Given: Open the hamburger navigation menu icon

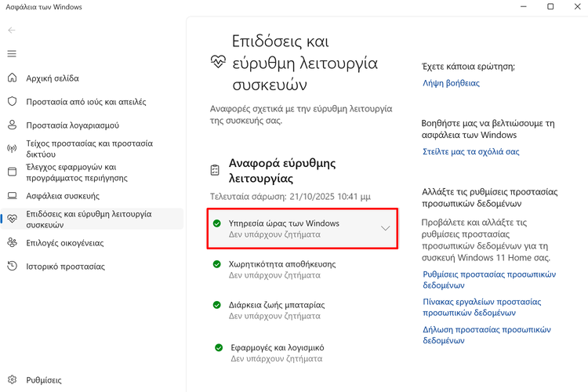Looking at the screenshot, I should pos(12,54).
